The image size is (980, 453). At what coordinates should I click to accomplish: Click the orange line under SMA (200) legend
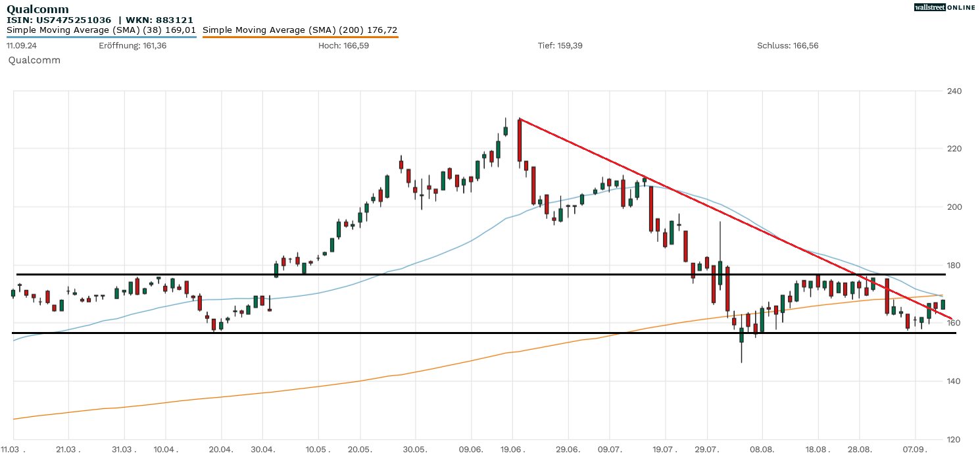(x=300, y=37)
